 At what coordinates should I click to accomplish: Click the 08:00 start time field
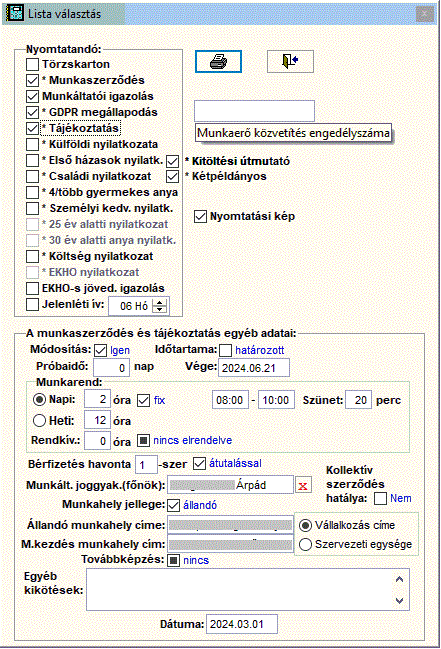[230, 400]
